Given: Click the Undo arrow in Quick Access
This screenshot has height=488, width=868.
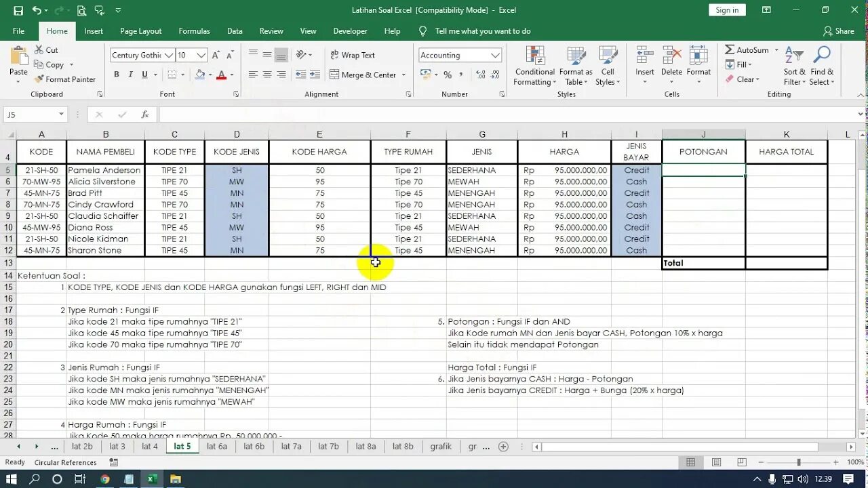Looking at the screenshot, I should pos(37,10).
